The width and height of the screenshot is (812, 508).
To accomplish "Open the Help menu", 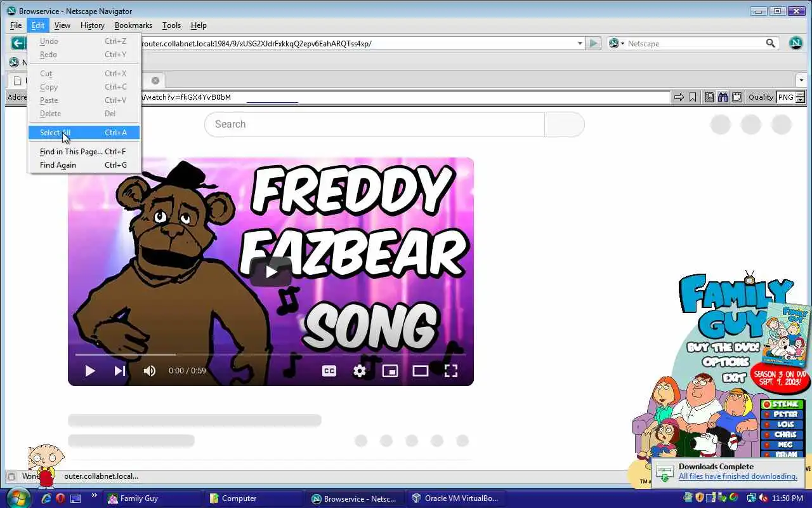I will (x=199, y=25).
